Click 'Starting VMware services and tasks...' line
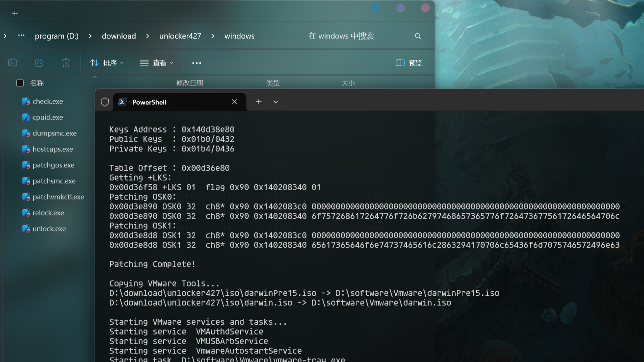644x362 pixels. [198, 322]
